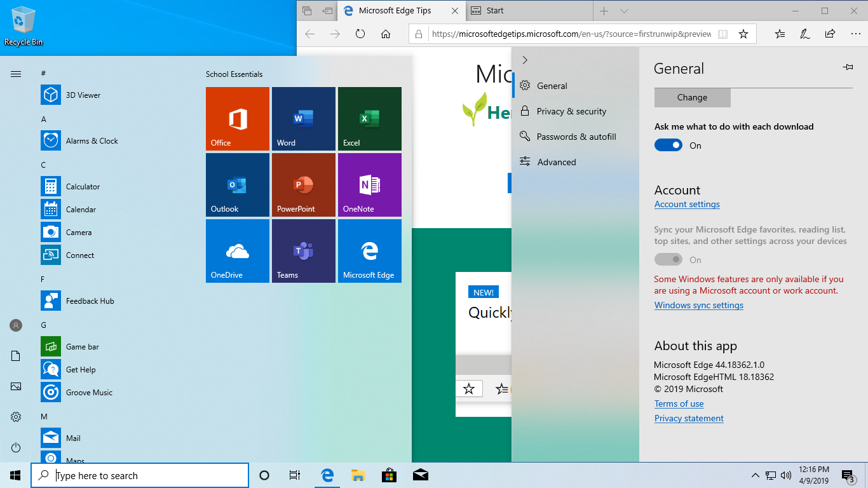Open Advanced settings category
868x488 pixels.
point(575,162)
